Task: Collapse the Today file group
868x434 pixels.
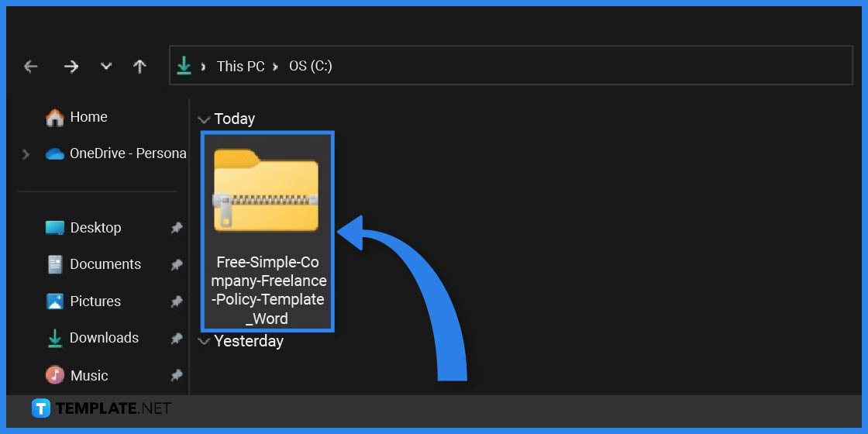Action: (x=204, y=119)
